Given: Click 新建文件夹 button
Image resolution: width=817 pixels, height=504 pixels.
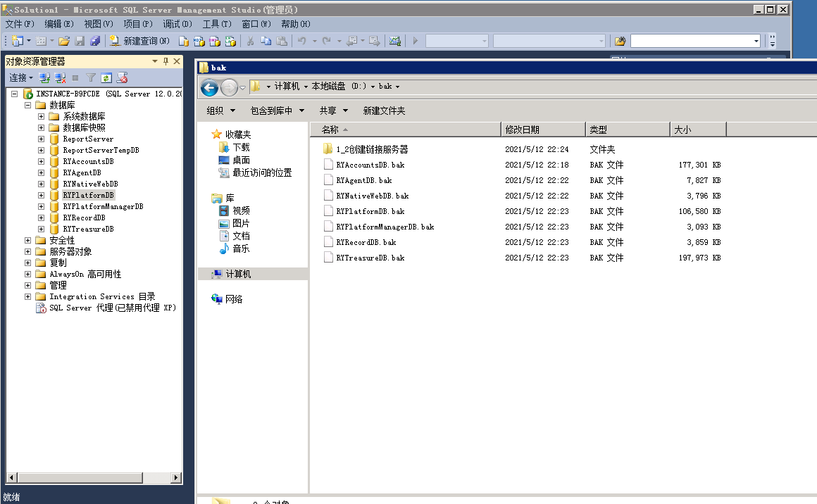Looking at the screenshot, I should (x=384, y=111).
